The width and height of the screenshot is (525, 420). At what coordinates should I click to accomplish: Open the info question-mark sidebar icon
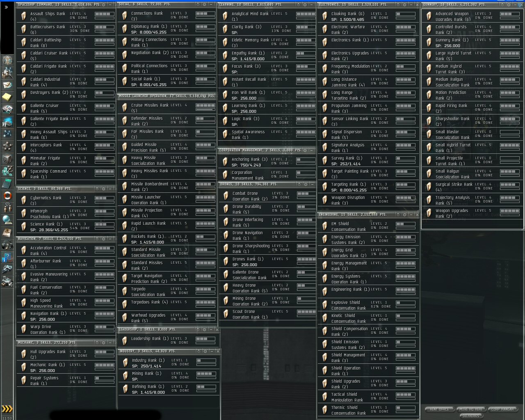pyautogui.click(x=7, y=257)
